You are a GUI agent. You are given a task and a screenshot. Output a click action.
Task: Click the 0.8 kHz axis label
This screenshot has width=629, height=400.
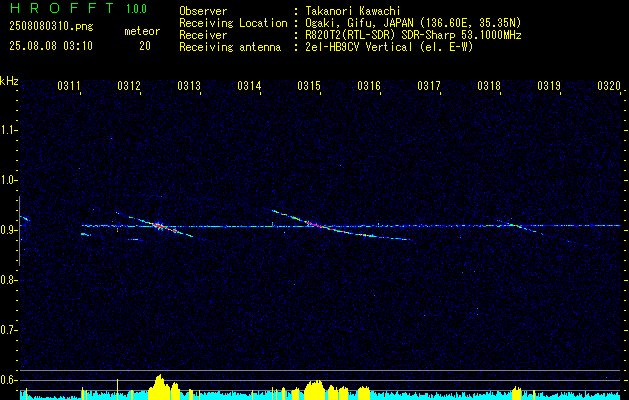(8, 280)
